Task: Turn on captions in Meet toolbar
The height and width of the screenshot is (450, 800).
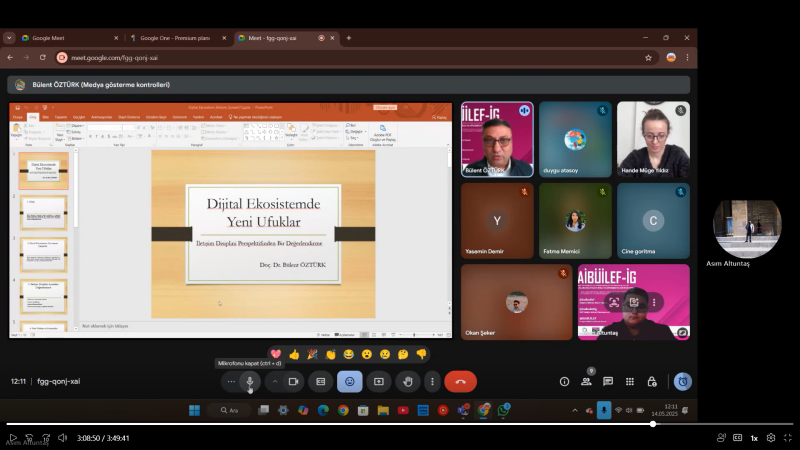Action: [x=321, y=382]
